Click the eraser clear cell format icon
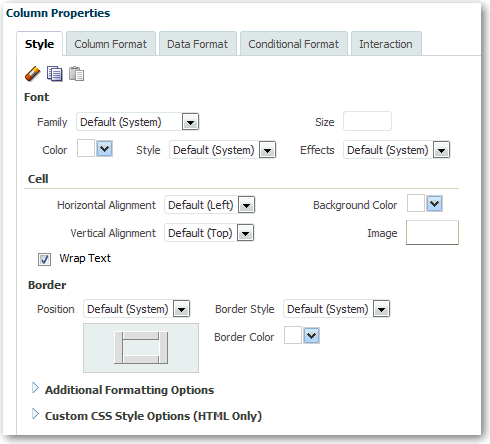This screenshot has width=490, height=444. tap(32, 74)
